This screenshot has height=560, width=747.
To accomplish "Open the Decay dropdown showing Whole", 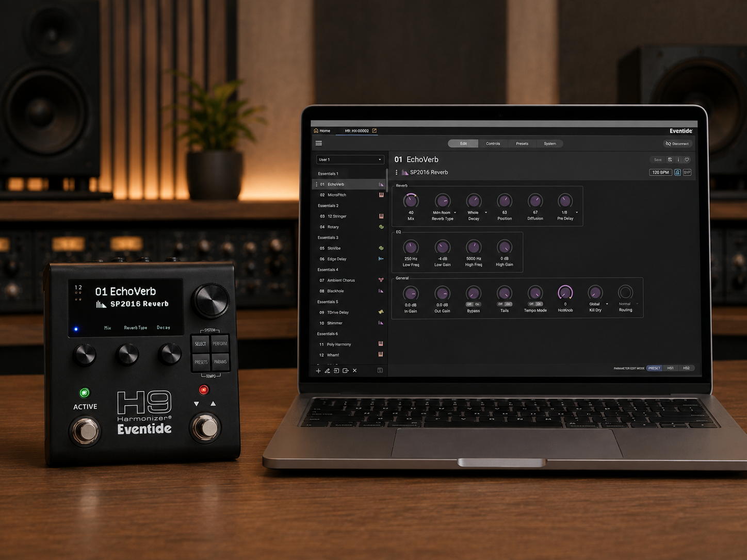I will (x=477, y=212).
